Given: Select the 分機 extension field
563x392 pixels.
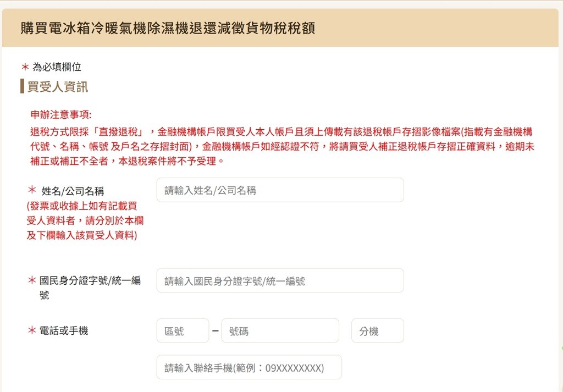Looking at the screenshot, I should click(x=378, y=330).
